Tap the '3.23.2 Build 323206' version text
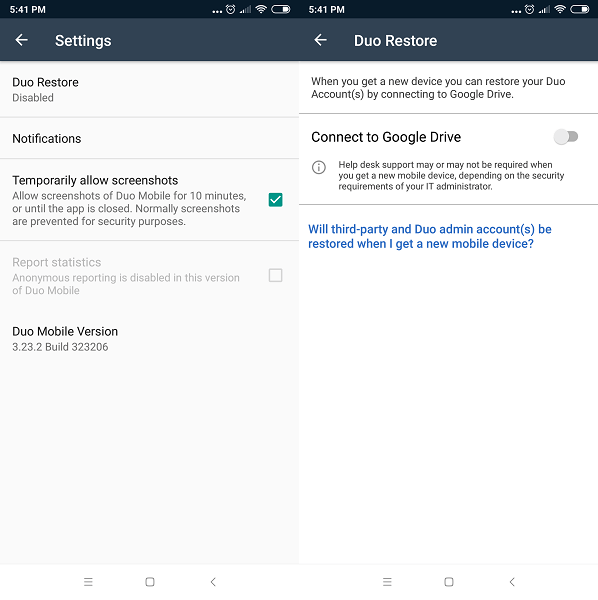Viewport: 598px width, 600px height. click(60, 347)
